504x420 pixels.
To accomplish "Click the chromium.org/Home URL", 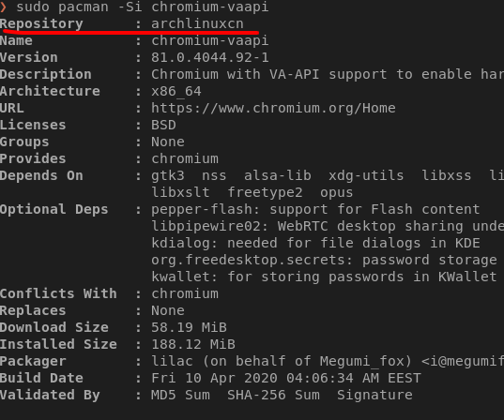I will [x=273, y=108].
